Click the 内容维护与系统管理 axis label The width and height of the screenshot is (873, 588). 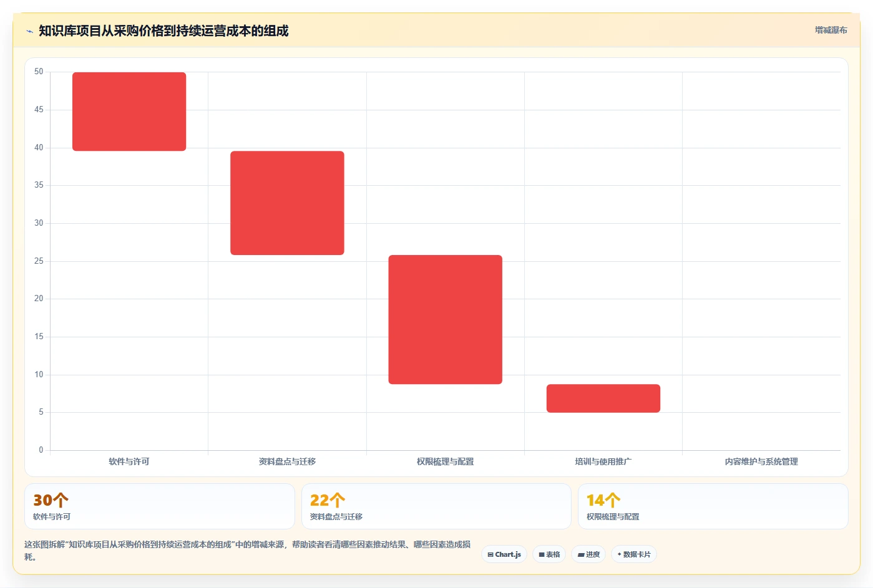pos(761,461)
